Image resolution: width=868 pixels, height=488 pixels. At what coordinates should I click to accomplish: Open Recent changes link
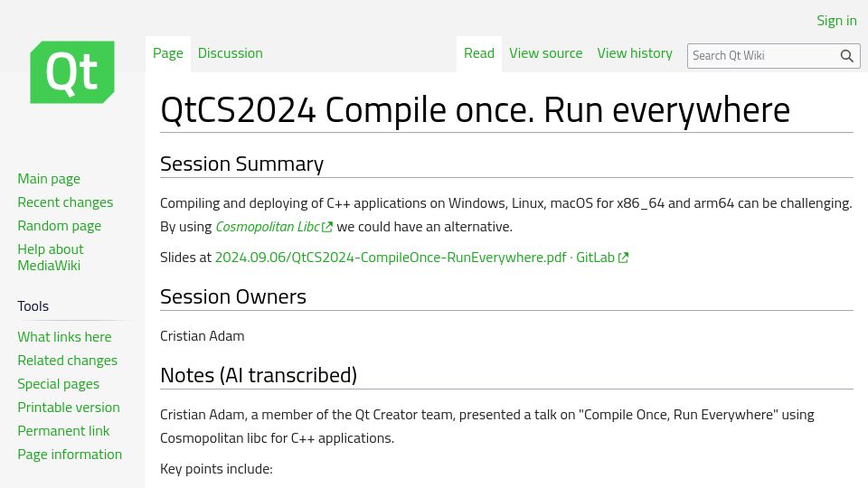[x=65, y=202]
